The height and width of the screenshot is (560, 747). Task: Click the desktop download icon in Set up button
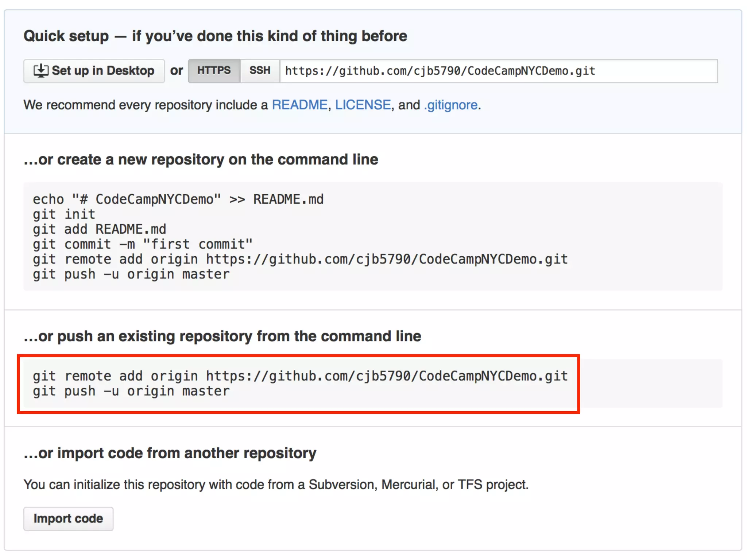coord(41,71)
